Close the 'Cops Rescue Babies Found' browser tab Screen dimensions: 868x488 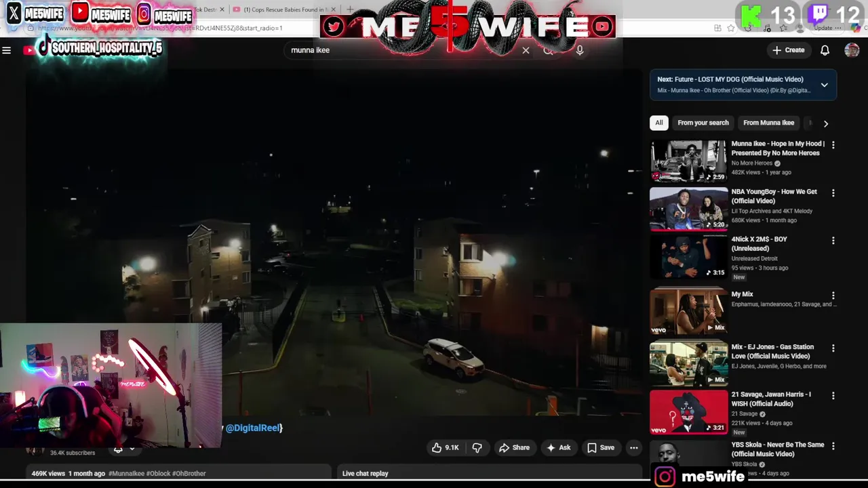coord(333,9)
